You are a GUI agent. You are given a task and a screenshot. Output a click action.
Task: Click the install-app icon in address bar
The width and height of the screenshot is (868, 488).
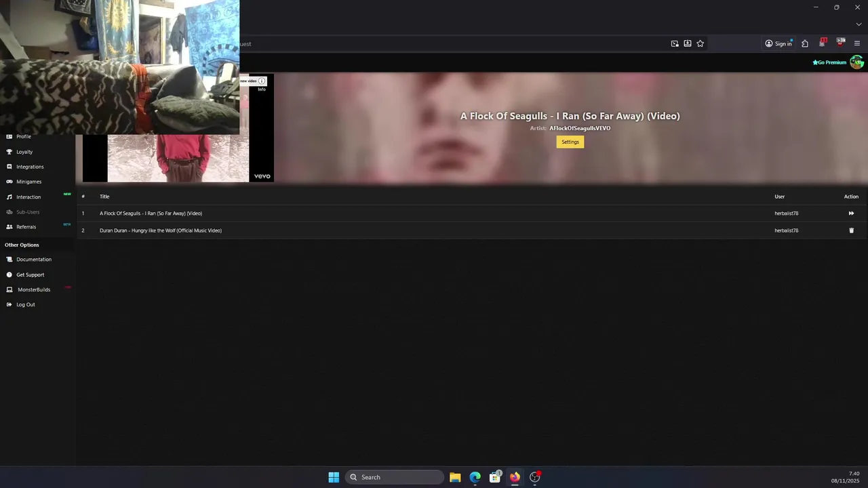[688, 43]
